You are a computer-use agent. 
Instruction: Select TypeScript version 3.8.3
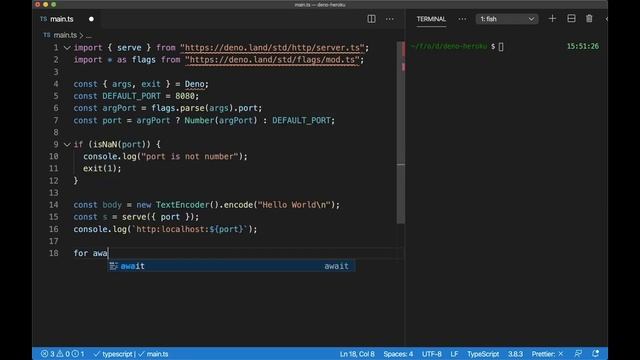[515, 354]
